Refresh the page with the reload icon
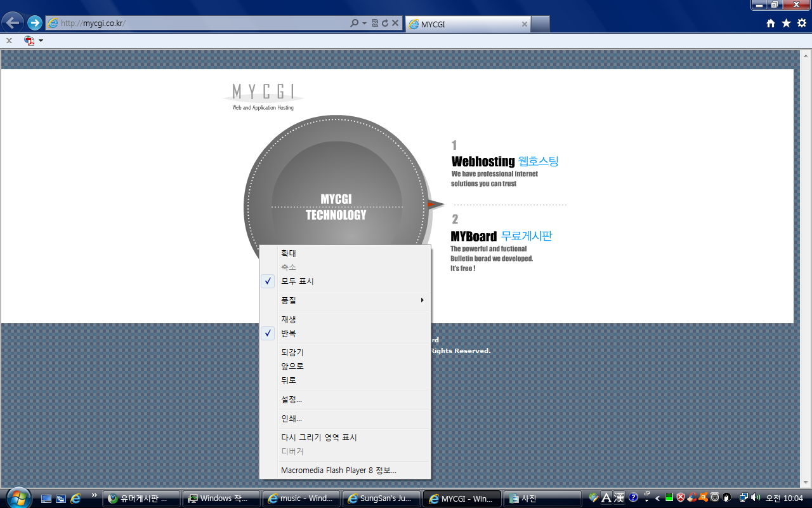Screen dimensions: 812x508 pyautogui.click(x=385, y=23)
